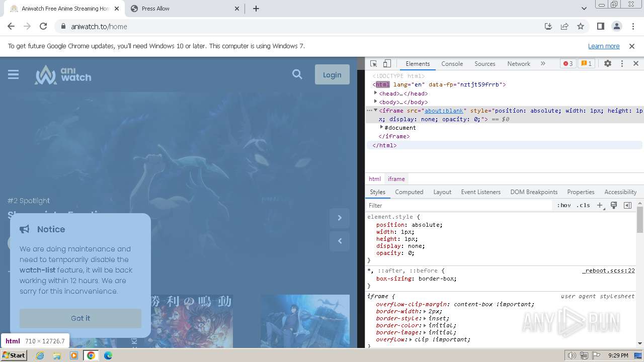Open the aniwatch search icon
644x362 pixels.
(x=297, y=74)
